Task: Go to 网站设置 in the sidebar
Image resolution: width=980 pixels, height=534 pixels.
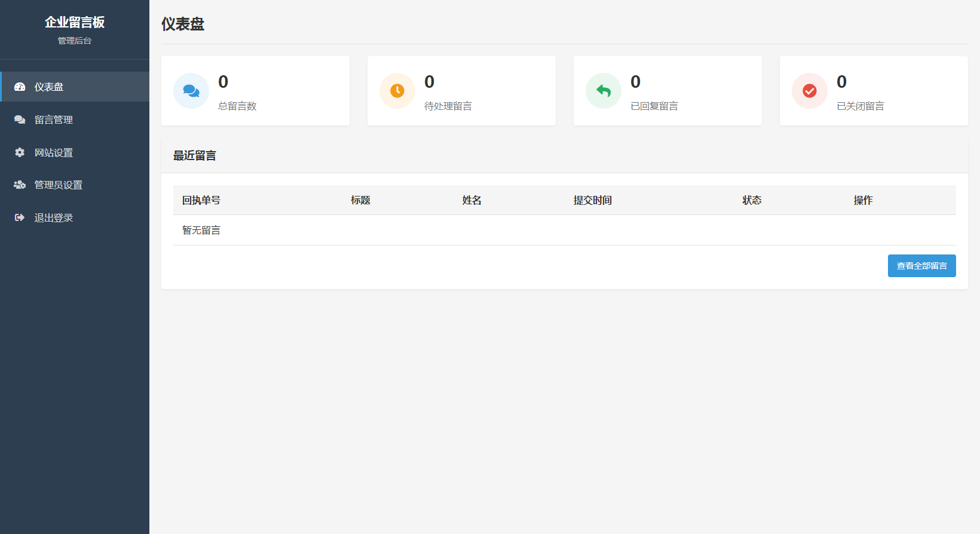Action: pyautogui.click(x=54, y=152)
